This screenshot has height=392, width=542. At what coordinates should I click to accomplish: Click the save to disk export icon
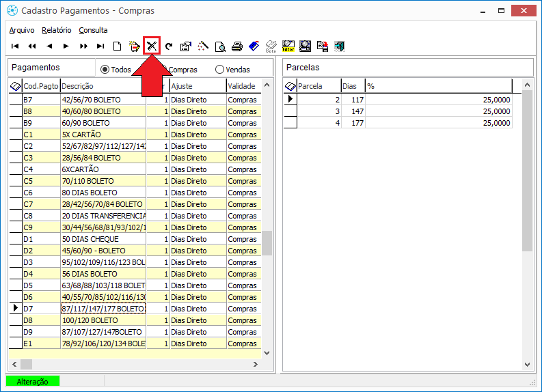coord(323,46)
